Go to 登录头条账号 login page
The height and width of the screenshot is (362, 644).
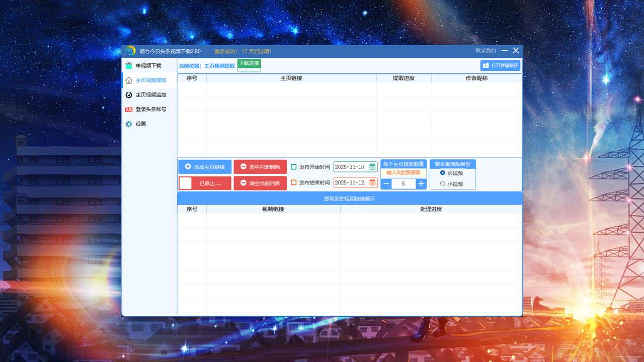tap(150, 109)
